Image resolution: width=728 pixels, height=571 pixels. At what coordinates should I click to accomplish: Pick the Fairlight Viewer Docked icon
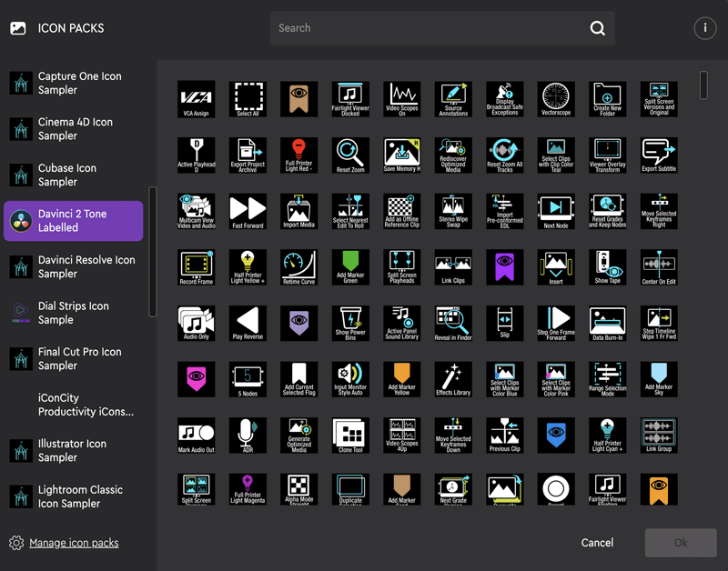(x=350, y=99)
